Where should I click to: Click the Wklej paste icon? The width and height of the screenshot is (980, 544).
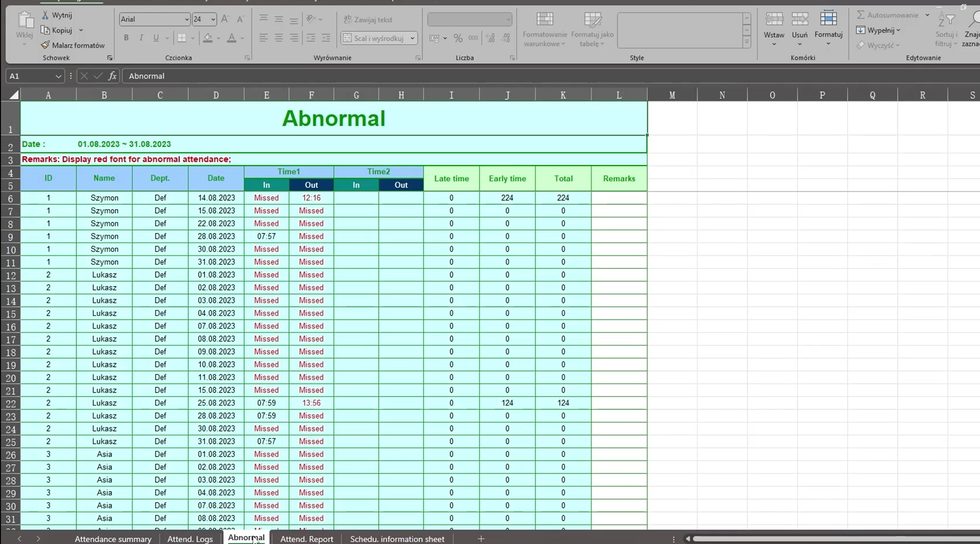(24, 21)
